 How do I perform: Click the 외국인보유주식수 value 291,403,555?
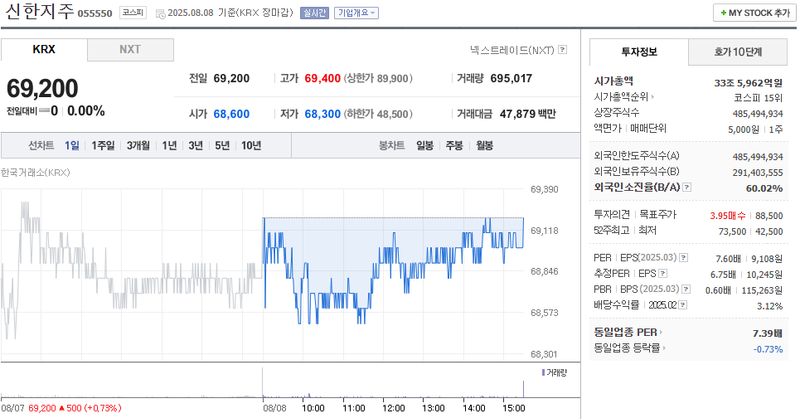click(758, 172)
